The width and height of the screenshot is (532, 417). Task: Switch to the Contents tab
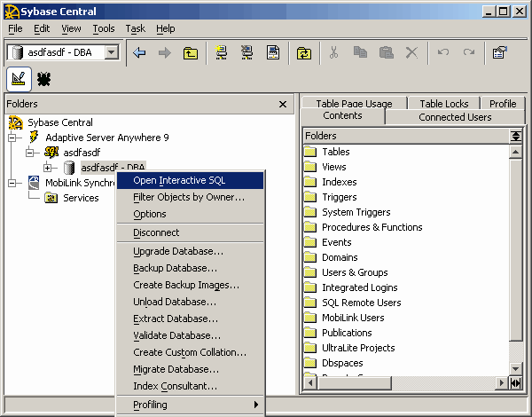(x=342, y=116)
